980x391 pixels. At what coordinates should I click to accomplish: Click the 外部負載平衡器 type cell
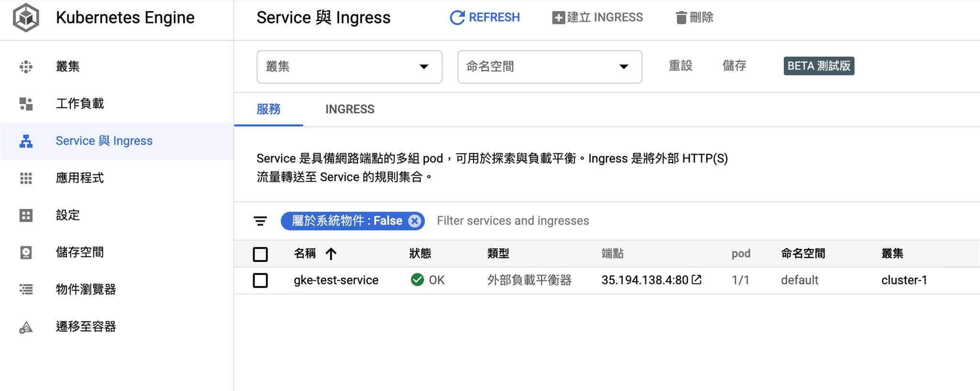click(529, 280)
